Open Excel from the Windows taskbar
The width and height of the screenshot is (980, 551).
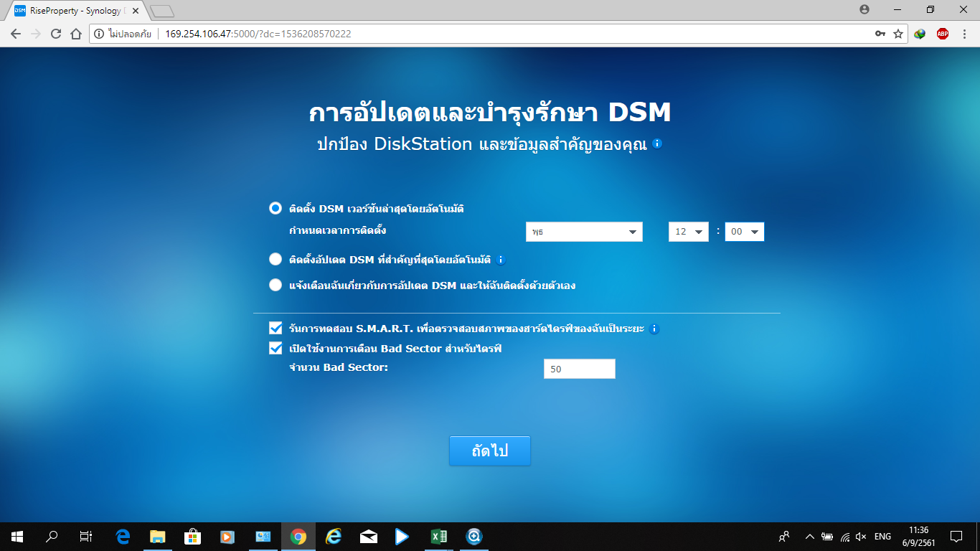coord(438,536)
